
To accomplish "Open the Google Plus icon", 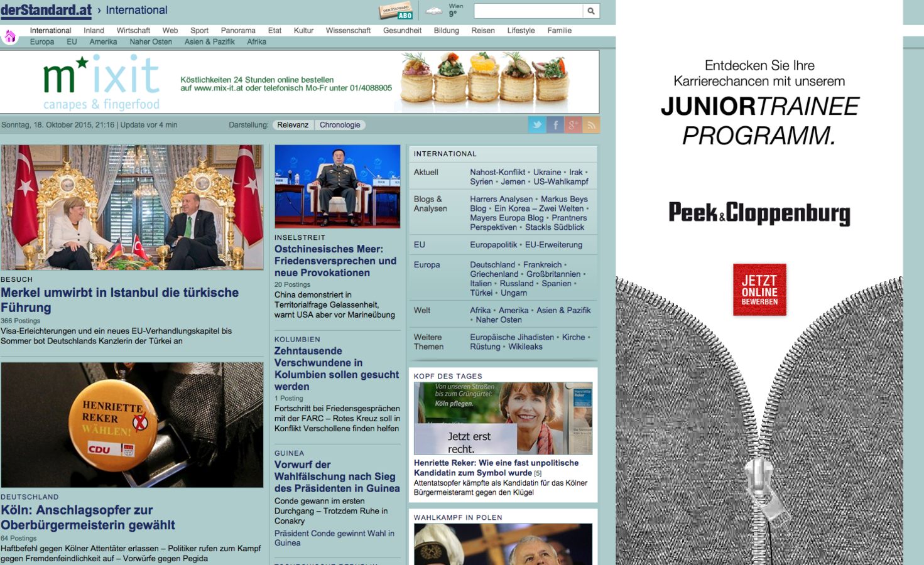I will point(573,125).
